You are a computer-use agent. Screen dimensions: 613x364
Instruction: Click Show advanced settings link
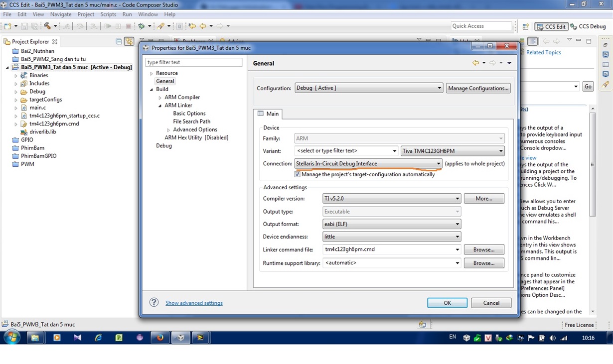coord(194,303)
